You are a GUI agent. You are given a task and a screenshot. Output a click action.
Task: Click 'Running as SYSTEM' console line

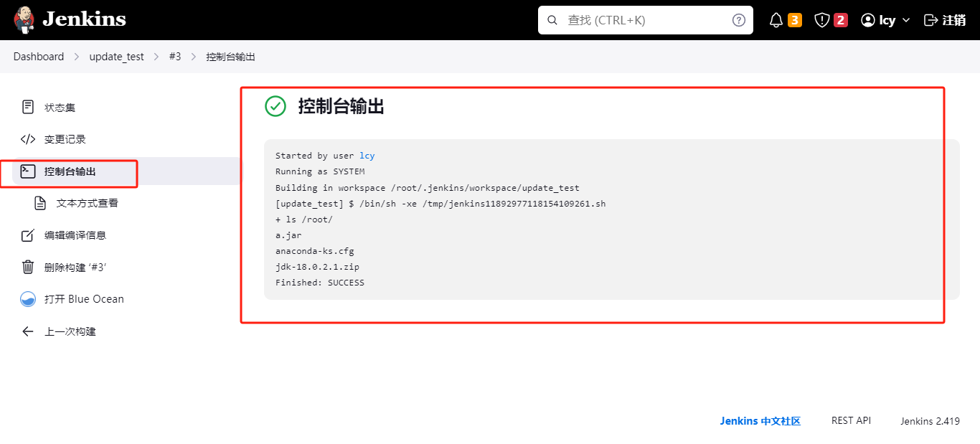click(320, 171)
